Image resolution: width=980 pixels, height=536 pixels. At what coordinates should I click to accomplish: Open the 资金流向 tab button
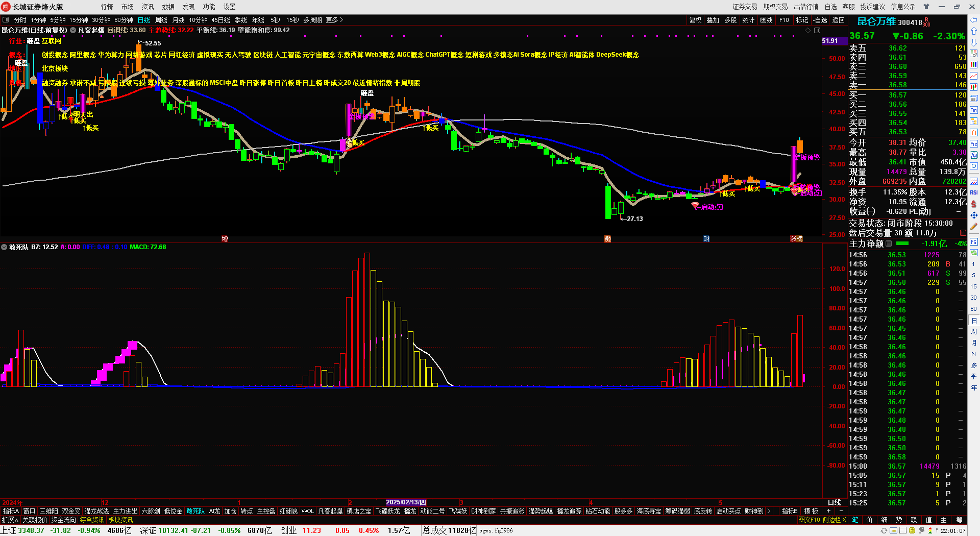(63, 520)
